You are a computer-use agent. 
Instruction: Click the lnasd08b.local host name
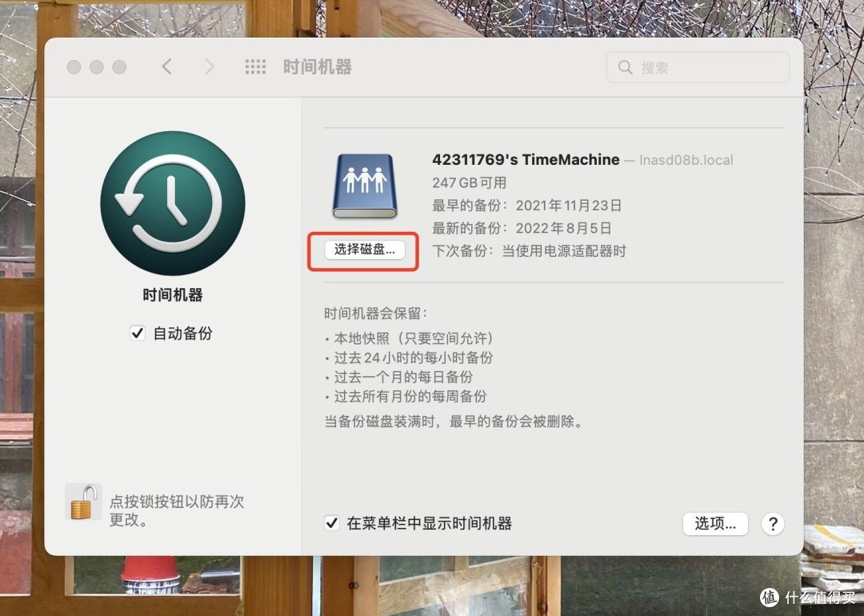pyautogui.click(x=686, y=160)
